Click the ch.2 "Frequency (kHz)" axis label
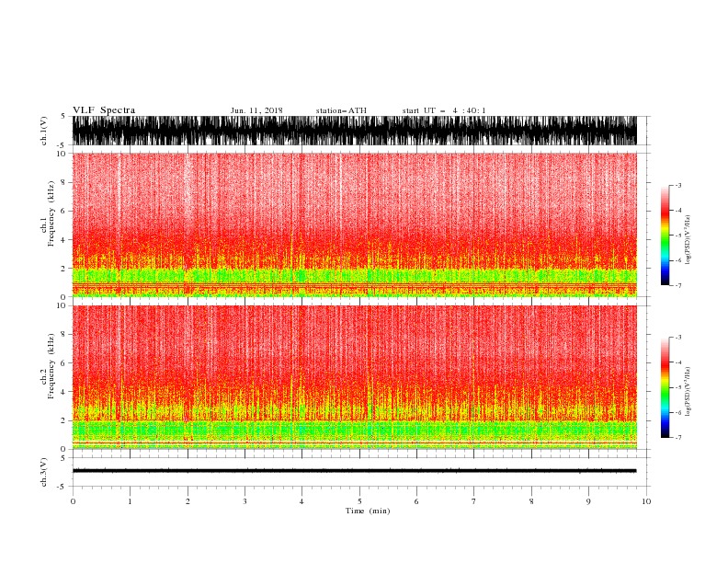 [51, 365]
